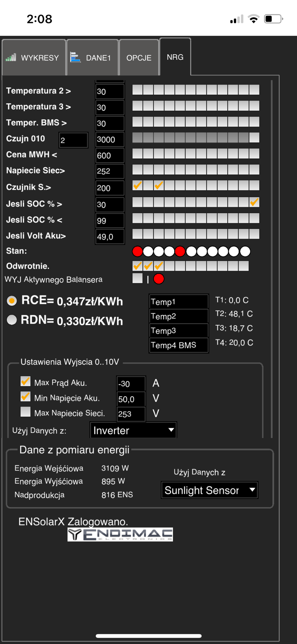Edit the Czujn 010 value field 3000
Viewport: 297px width, 644px height.
coord(110,140)
